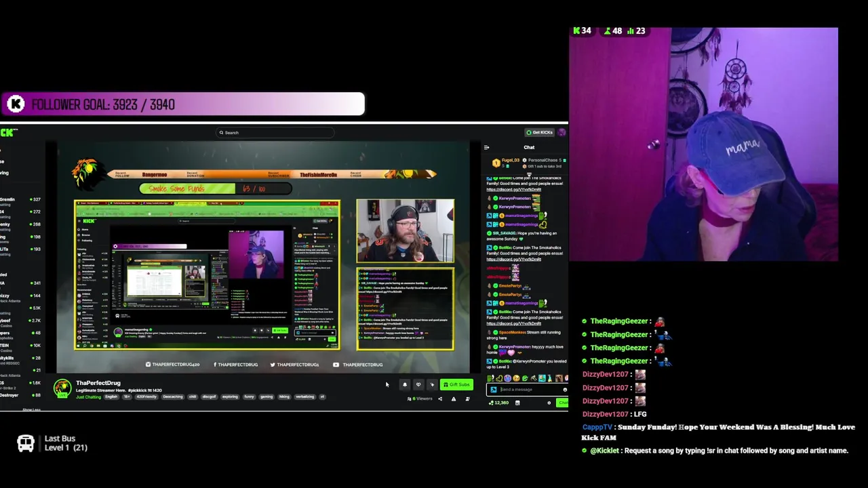Click ThaPerfectDrug's live avatar
This screenshot has height=488, width=868.
[x=62, y=388]
